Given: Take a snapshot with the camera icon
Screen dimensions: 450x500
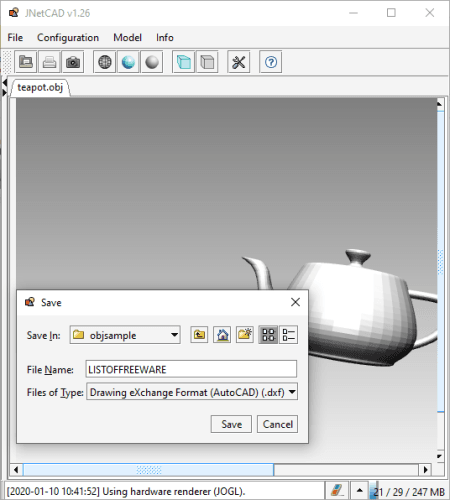Looking at the screenshot, I should point(73,62).
